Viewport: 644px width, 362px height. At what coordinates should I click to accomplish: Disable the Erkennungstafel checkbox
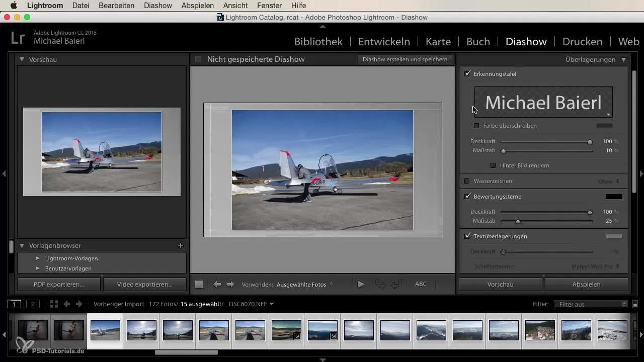tap(467, 74)
